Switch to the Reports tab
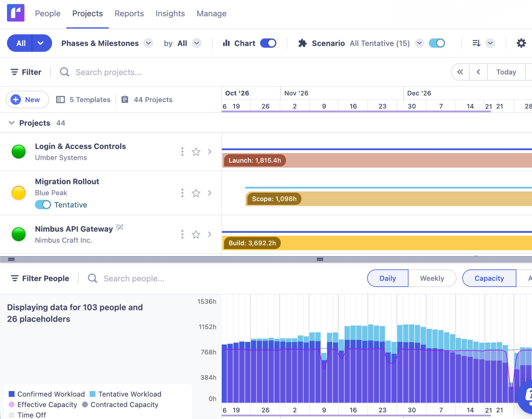Viewport: 532px width, 419px height. (129, 14)
